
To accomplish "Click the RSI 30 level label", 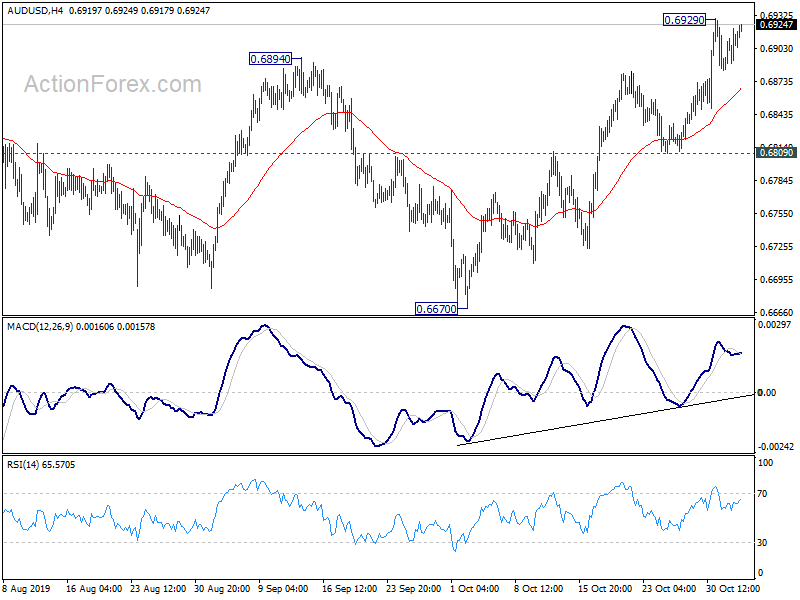I will click(x=762, y=543).
